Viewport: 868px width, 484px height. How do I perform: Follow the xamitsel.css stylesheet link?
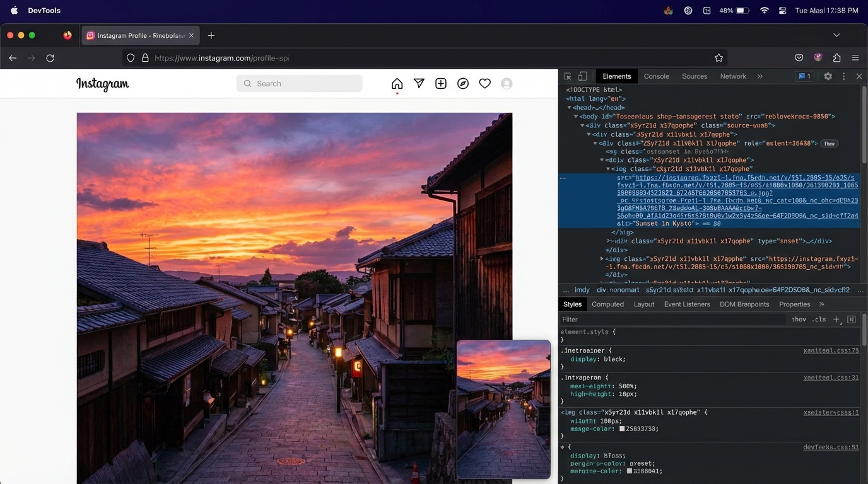click(x=831, y=350)
